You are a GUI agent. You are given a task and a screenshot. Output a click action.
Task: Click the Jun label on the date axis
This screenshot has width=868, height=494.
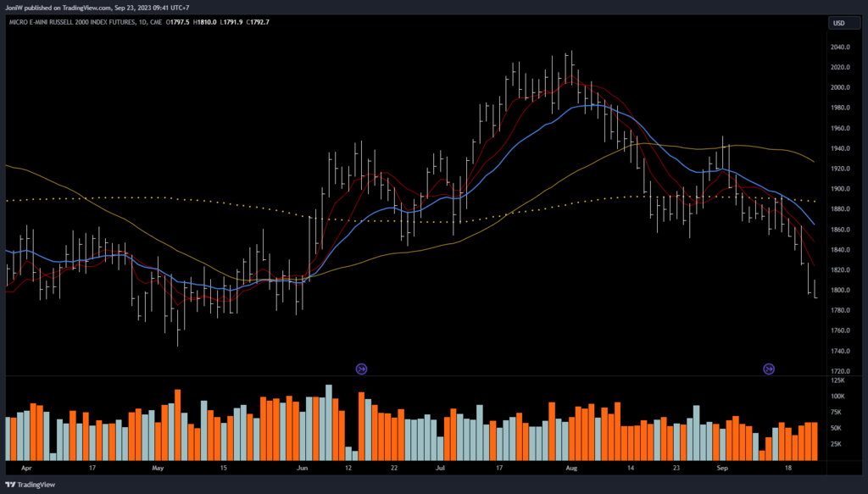coord(303,467)
